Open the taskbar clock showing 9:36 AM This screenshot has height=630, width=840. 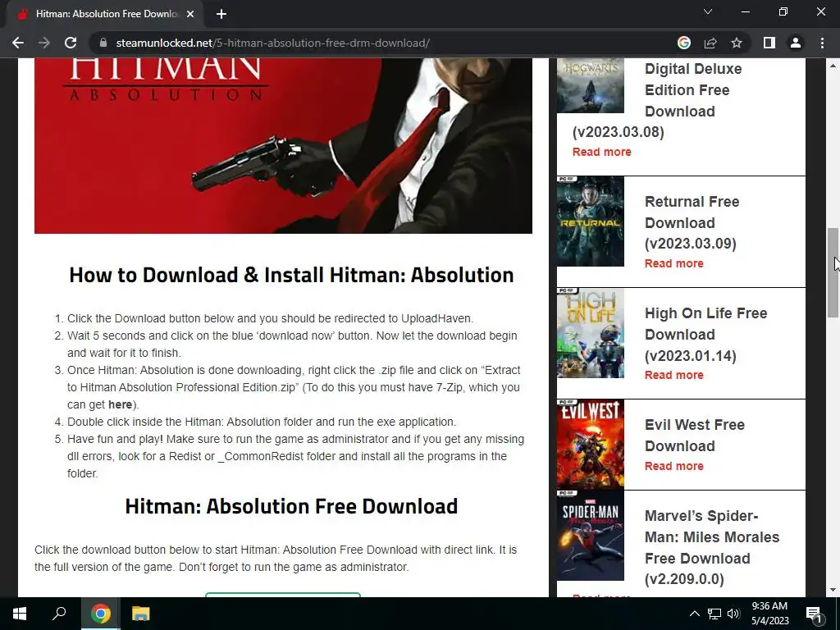[x=769, y=614]
